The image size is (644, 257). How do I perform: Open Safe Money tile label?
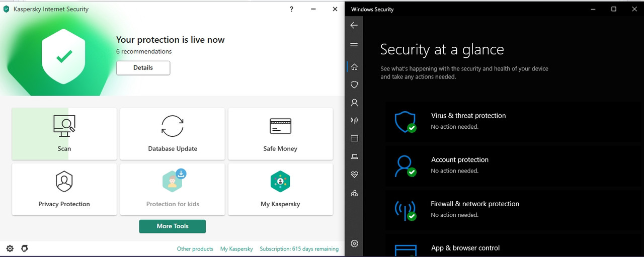280,149
